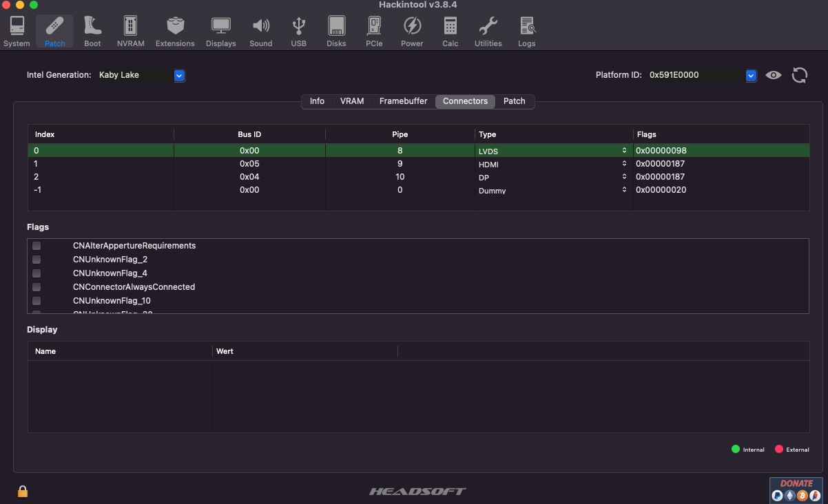Switch to the Framebuffer tab
The image size is (828, 504).
pos(403,101)
